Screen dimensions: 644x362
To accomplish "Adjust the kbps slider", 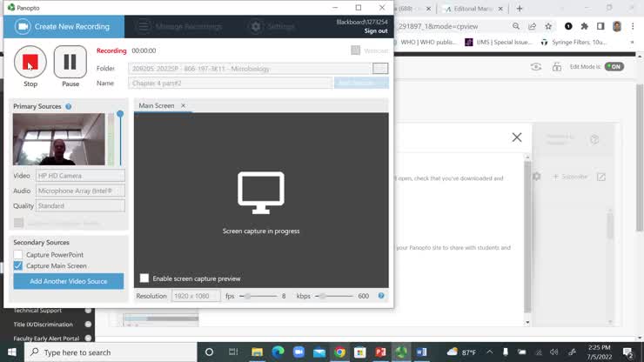I will coord(323,296).
